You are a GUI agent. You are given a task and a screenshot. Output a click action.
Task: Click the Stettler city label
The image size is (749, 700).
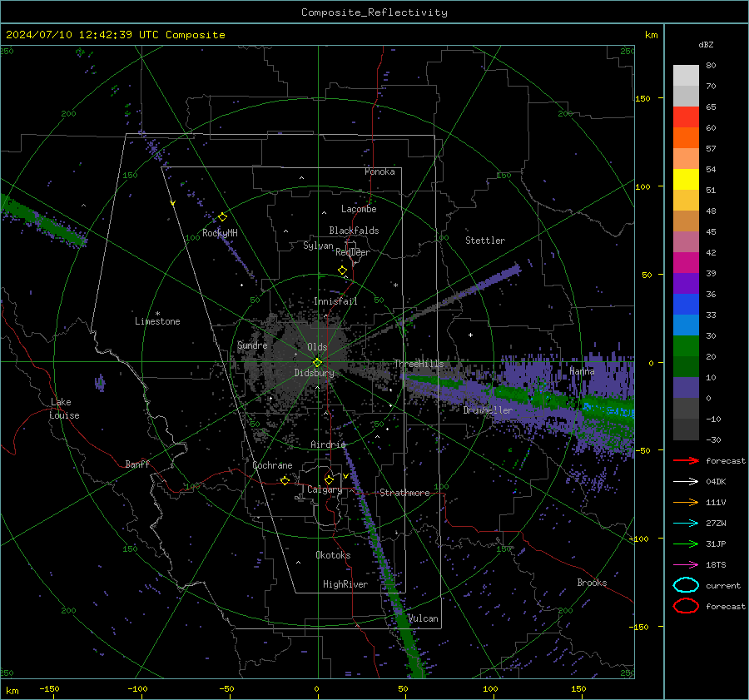click(x=485, y=241)
